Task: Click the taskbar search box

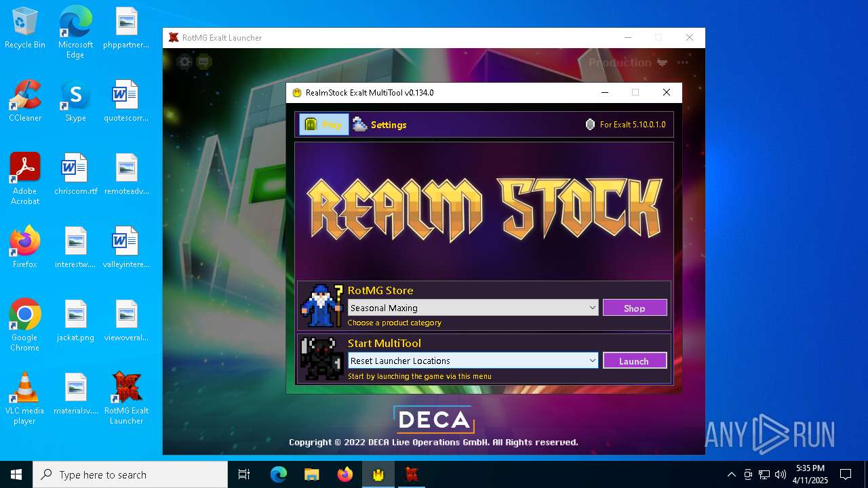Action: pyautogui.click(x=130, y=474)
